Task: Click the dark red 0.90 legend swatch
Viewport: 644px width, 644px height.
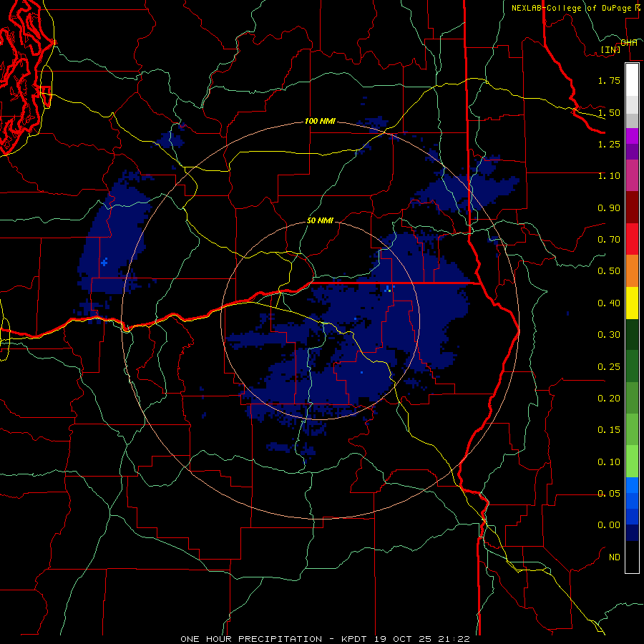Action: pyautogui.click(x=632, y=208)
